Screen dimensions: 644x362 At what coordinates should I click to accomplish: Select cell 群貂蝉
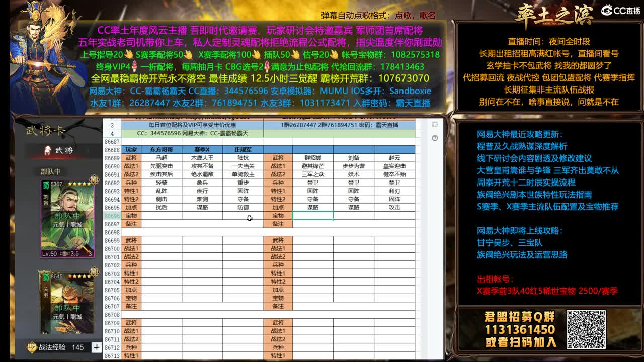[x=312, y=158]
